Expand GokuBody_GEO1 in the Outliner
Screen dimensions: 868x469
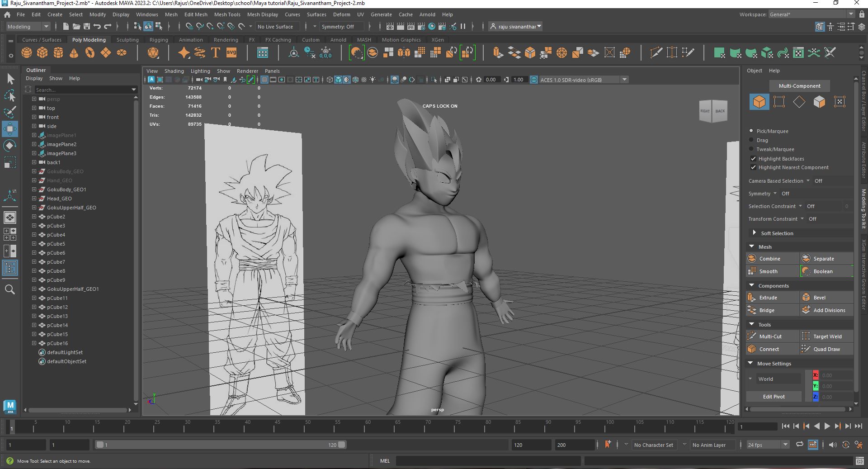point(34,189)
